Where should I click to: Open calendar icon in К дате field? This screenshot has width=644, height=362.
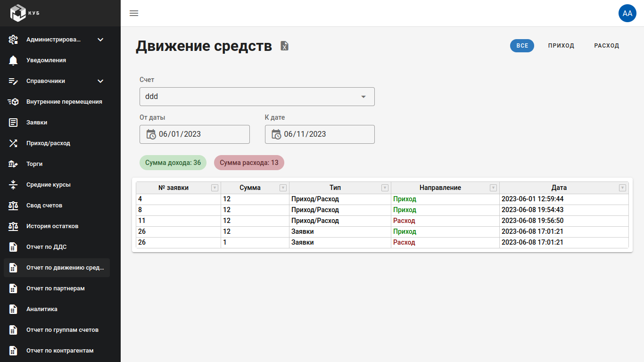[x=276, y=134]
